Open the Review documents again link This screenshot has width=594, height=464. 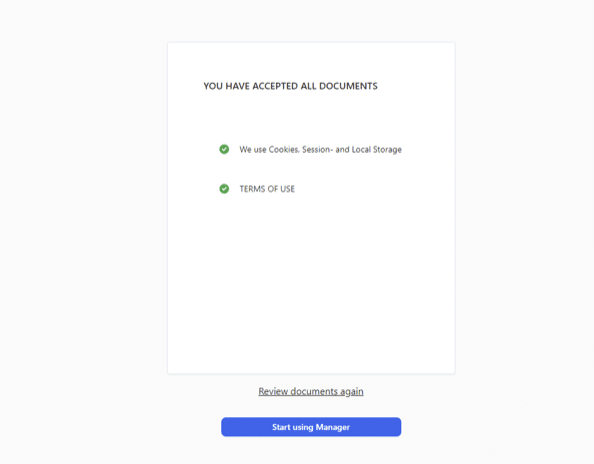tap(311, 391)
